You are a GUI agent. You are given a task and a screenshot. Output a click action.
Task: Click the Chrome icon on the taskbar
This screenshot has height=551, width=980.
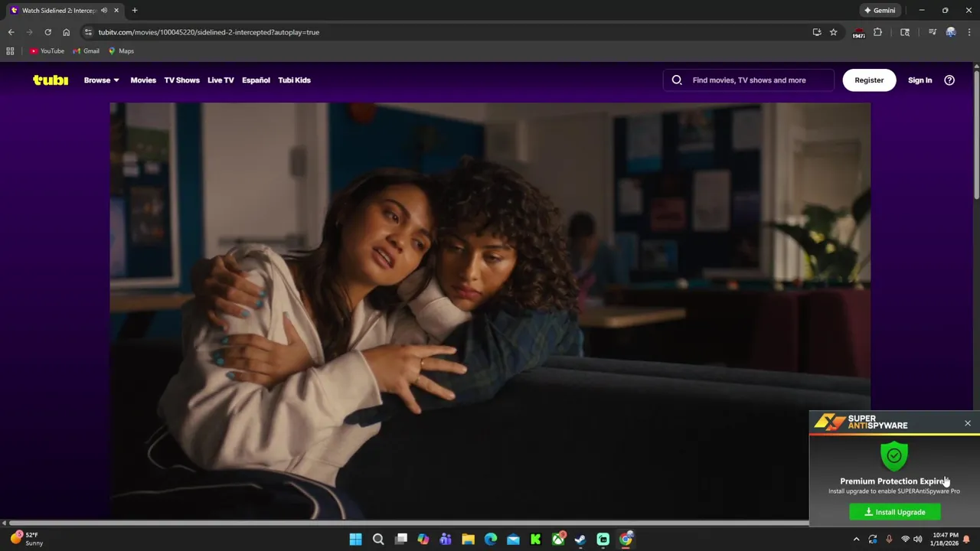[626, 540]
